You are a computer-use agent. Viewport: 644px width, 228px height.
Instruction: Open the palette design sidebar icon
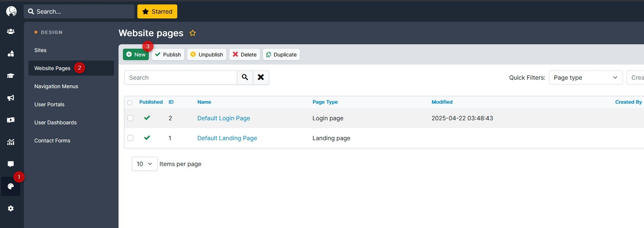(11, 186)
